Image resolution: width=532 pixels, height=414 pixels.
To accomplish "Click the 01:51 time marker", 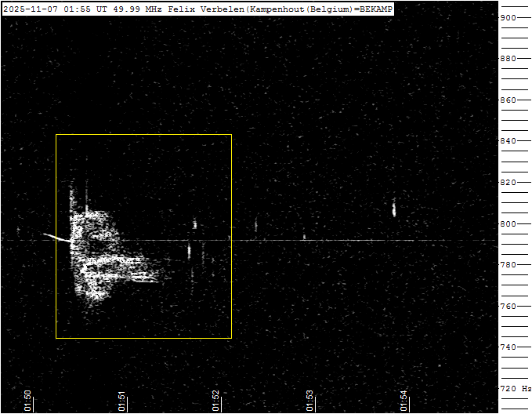I will [x=122, y=400].
